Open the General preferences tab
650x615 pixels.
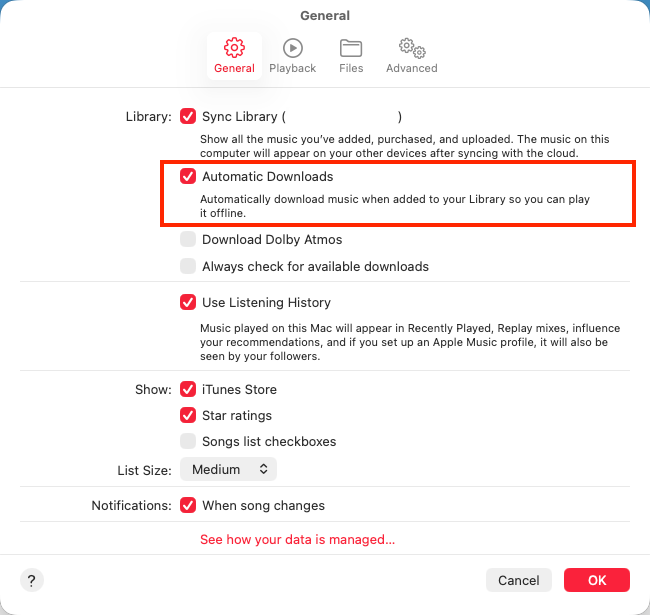(234, 56)
